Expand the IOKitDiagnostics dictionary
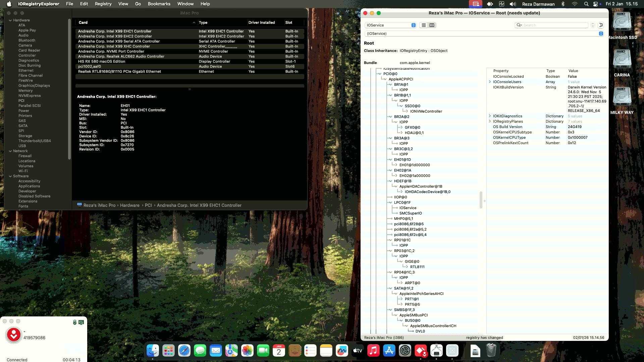Viewport: 644px width, 362px height. click(490, 116)
